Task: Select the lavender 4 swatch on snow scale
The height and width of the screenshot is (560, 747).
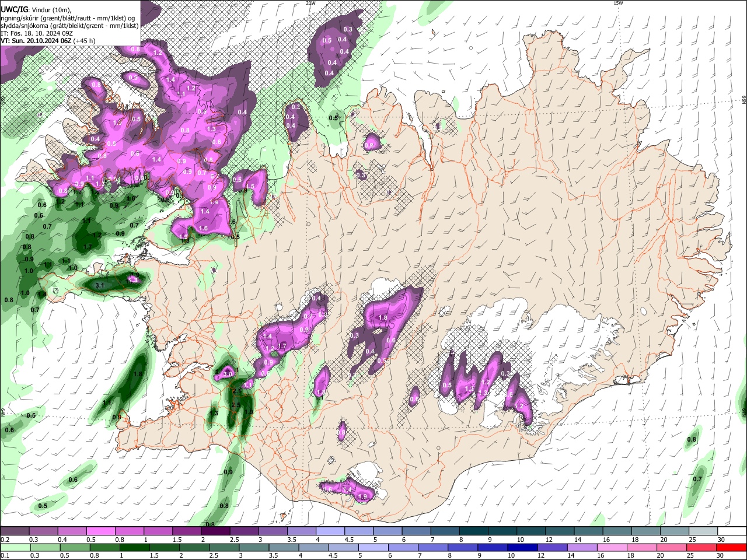Action: pos(330,531)
